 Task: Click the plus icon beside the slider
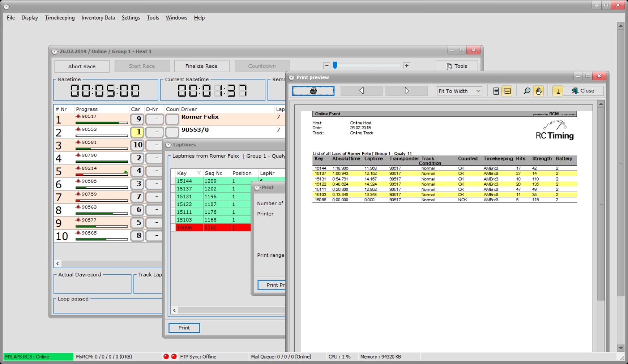407,66
